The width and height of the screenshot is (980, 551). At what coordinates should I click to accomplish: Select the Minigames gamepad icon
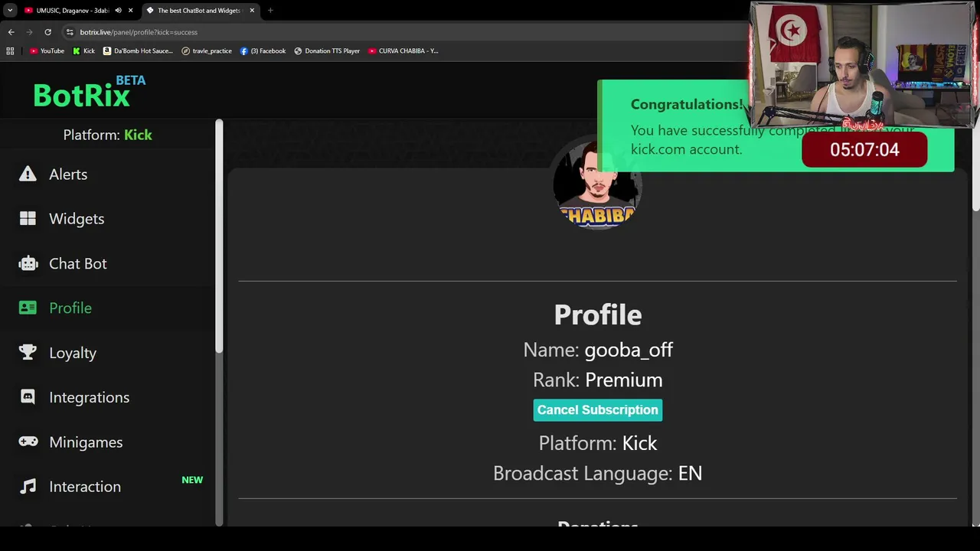pyautogui.click(x=28, y=442)
